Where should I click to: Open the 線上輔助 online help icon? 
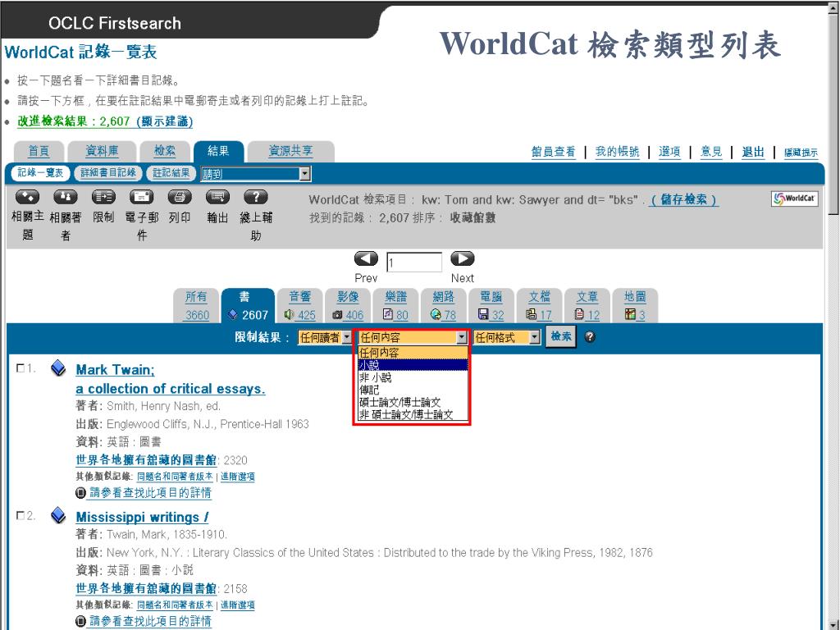[x=256, y=197]
